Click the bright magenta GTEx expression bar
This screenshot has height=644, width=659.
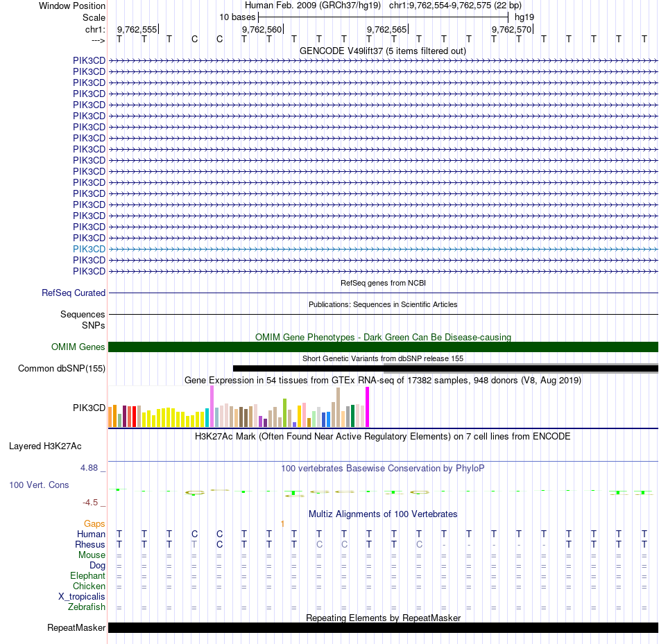(x=368, y=407)
